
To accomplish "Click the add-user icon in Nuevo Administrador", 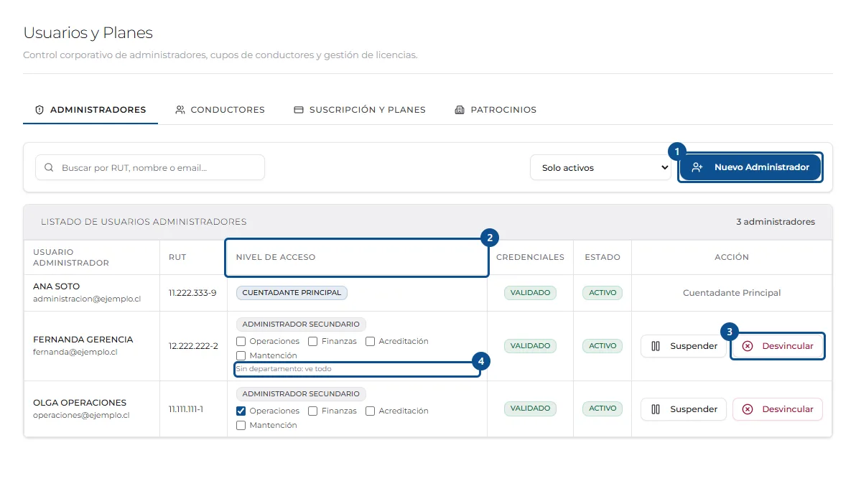I will [697, 167].
